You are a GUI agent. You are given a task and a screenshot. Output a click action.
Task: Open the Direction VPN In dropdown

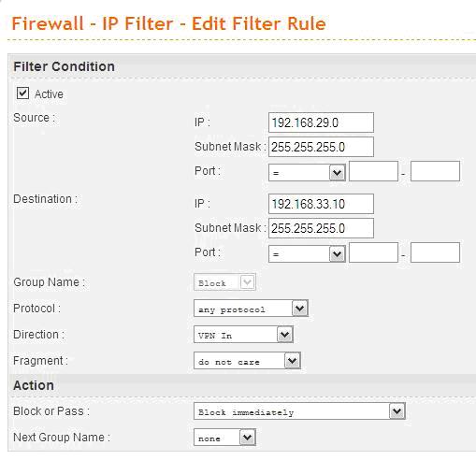pos(243,335)
